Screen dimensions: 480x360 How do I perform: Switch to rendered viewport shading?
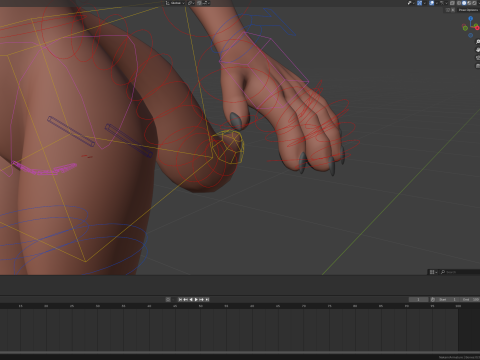click(x=474, y=3)
